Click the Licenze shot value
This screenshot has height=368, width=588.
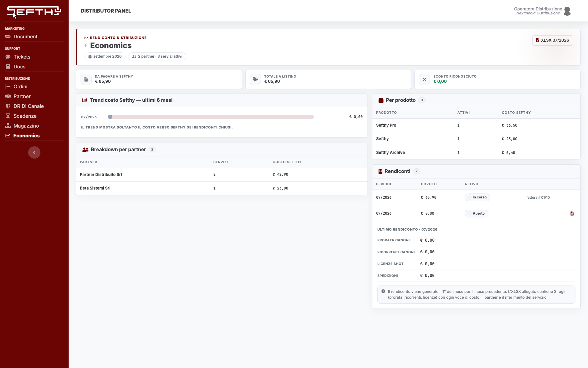point(427,264)
